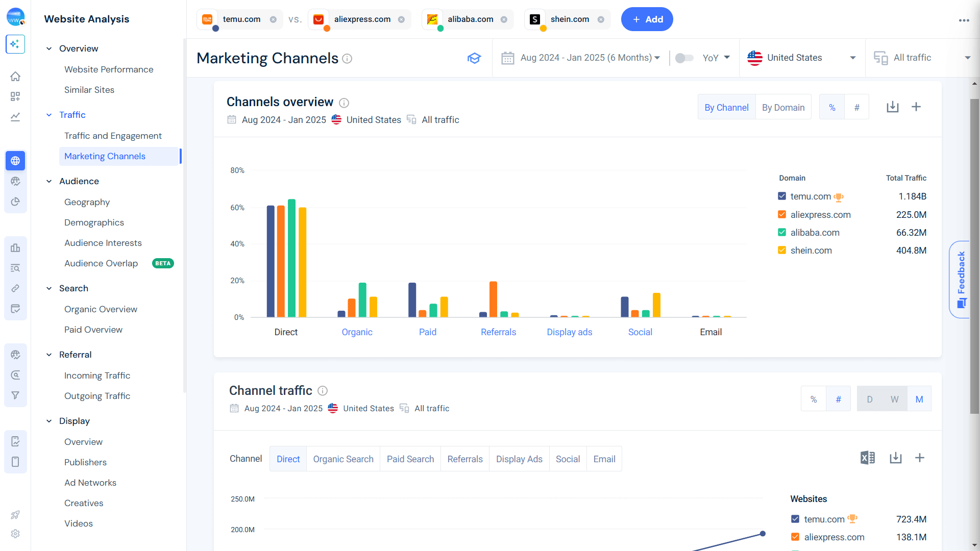Screen dimensions: 980x551
Task: Remove shein.com from the comparison
Action: click(x=602, y=19)
